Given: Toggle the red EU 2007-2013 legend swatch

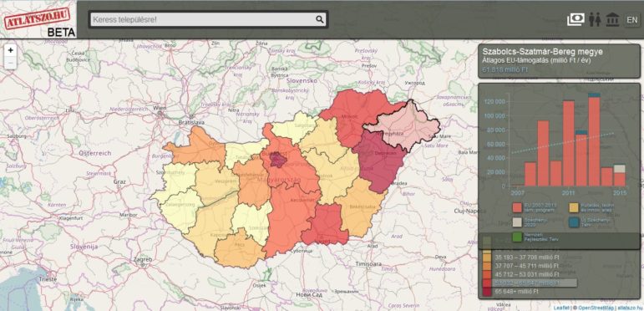Looking at the screenshot, I should coord(517,207).
